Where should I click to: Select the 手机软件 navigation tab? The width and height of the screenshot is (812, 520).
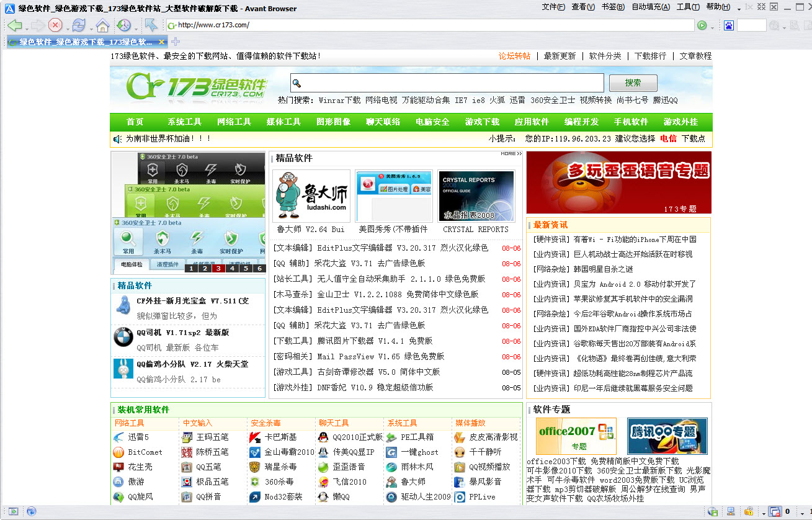click(x=631, y=122)
